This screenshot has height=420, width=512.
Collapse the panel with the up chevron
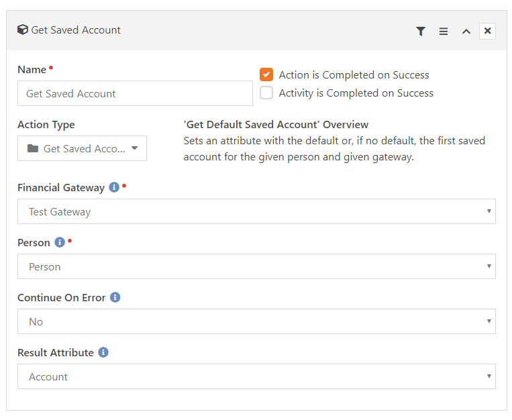pos(466,31)
